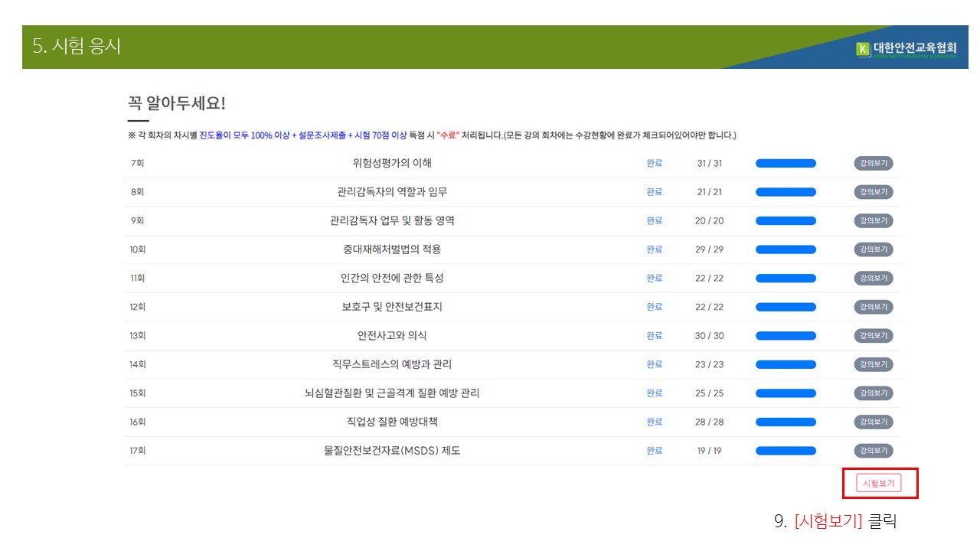This screenshot has width=980, height=551.
Task: View 16회 직업성 질환 예방대책 lecture
Action: pos(874,422)
